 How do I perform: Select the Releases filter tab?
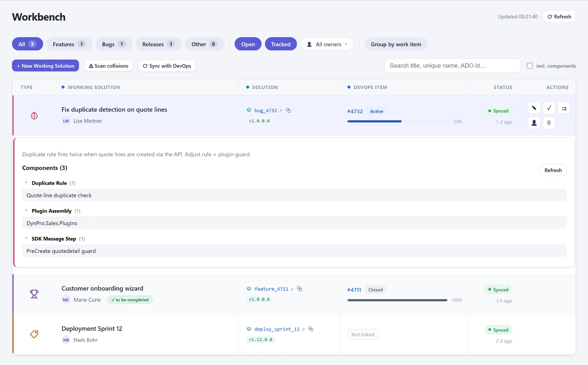[x=159, y=44]
